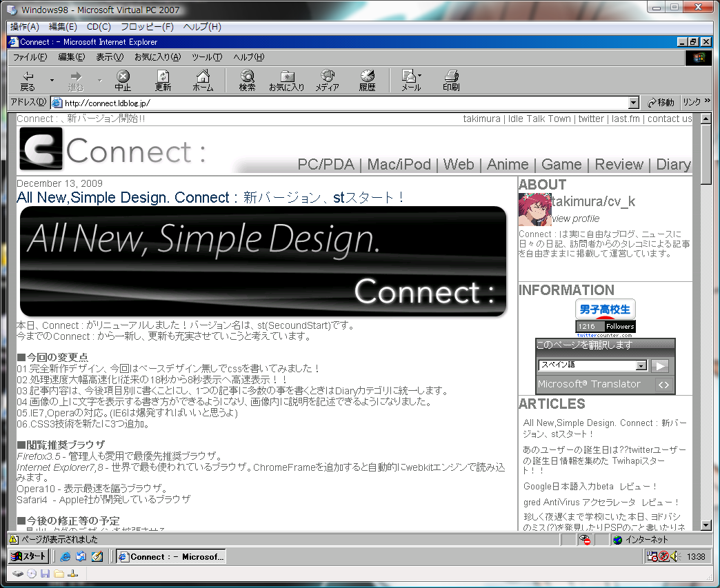Open the お気に入り favorites toolbar button
The width and height of the screenshot is (720, 588).
pyautogui.click(x=286, y=81)
